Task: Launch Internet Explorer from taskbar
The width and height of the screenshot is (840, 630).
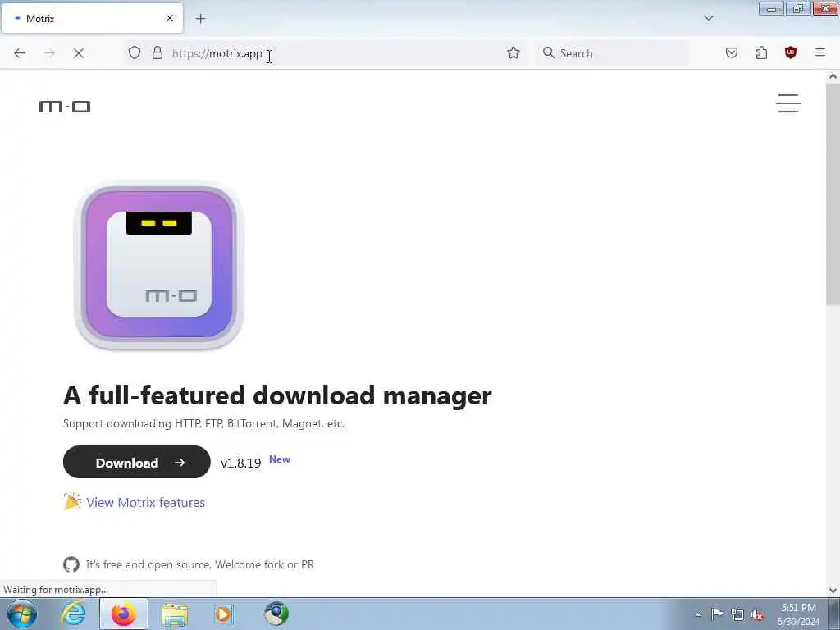Action: tap(73, 614)
